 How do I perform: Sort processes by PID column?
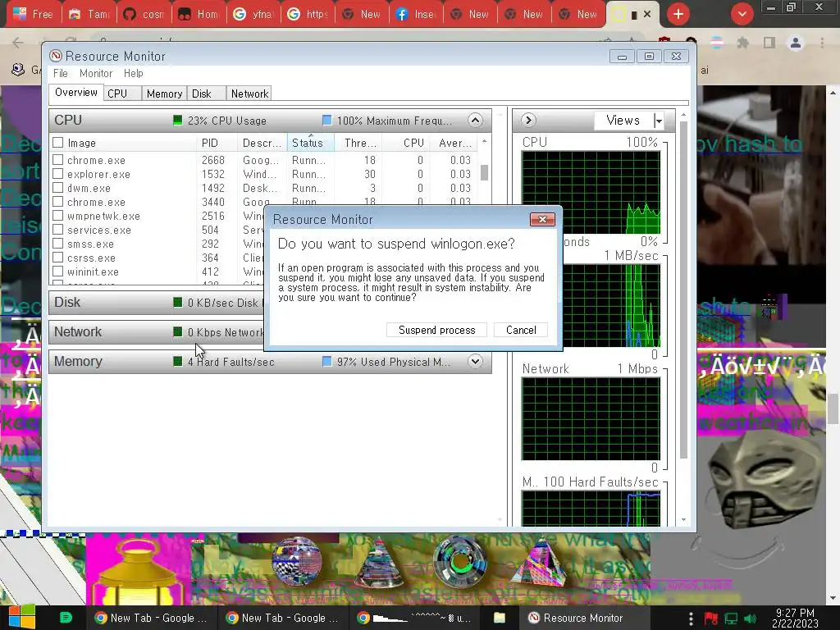click(217, 143)
